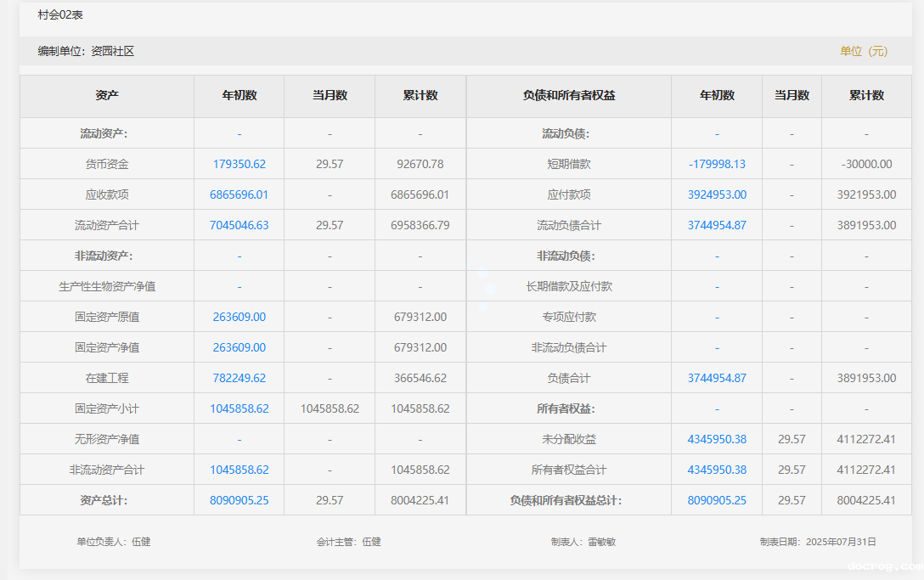924x580 pixels.
Task: Click the 货币资金 cumulative value 92670.78
Action: (x=420, y=164)
